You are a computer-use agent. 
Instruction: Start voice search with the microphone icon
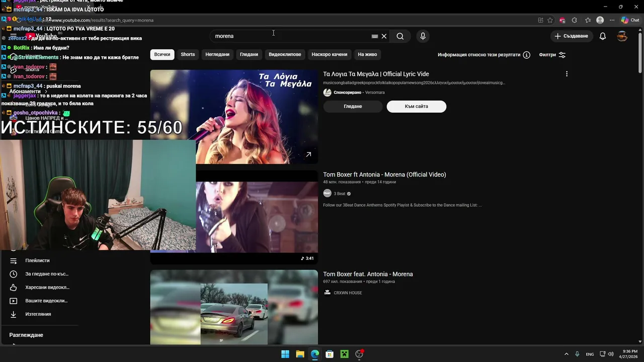tap(423, 36)
